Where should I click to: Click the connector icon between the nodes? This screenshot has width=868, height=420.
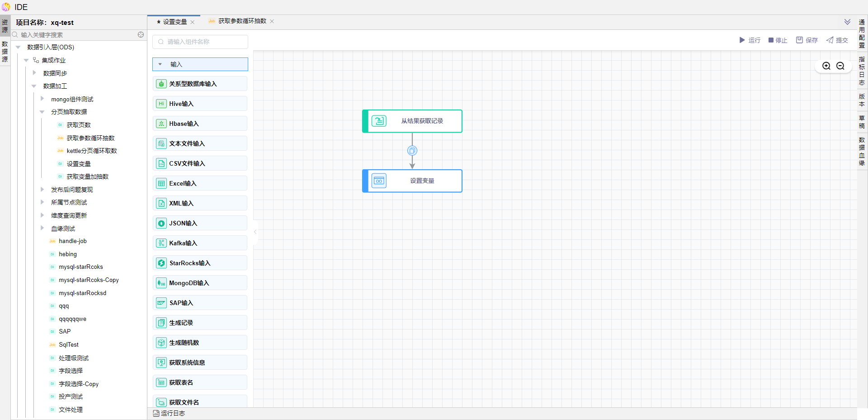(x=412, y=151)
